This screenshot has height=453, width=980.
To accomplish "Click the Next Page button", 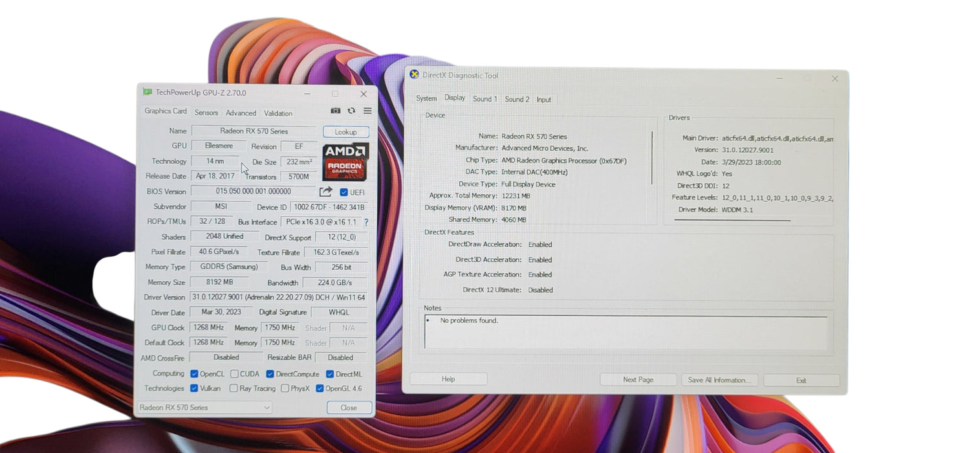I will 638,380.
